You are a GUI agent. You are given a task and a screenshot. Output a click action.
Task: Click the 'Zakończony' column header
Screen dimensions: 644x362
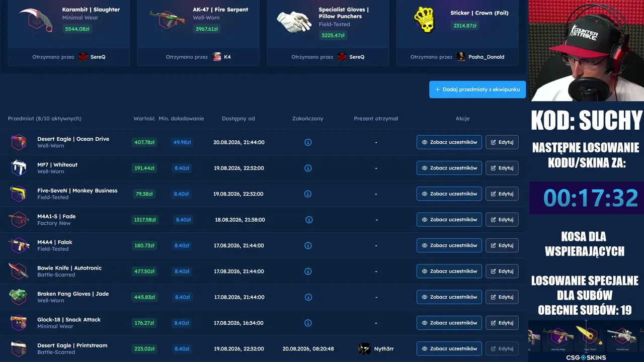308,119
